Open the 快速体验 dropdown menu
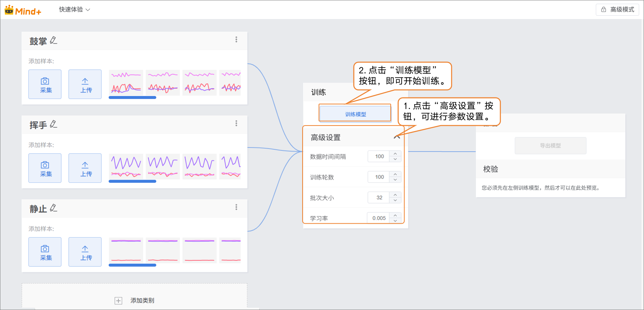Image resolution: width=644 pixels, height=310 pixels. click(74, 10)
